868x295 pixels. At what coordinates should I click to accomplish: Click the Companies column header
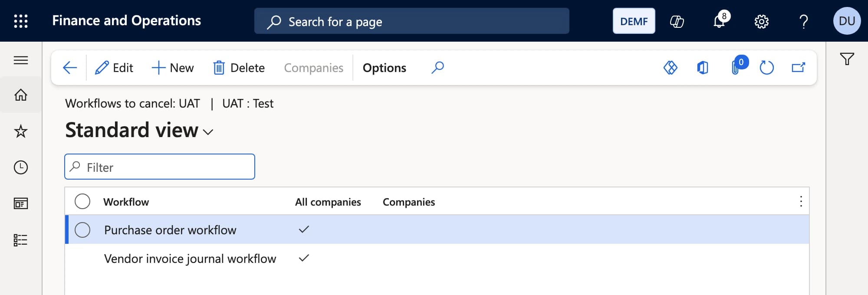coord(408,202)
